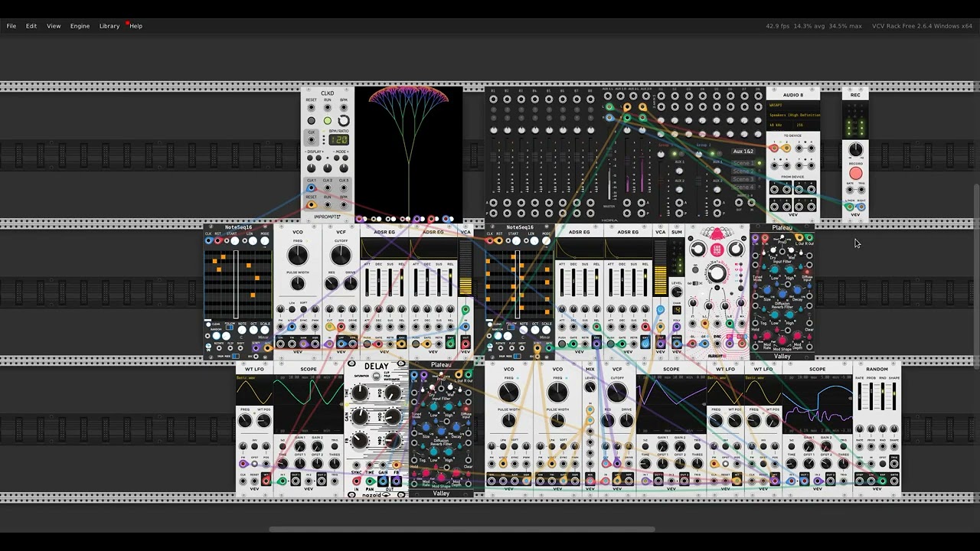Click the WT POS knob on bottom-left WT LFO
Image resolution: width=980 pixels, height=551 pixels.
pos(263,421)
